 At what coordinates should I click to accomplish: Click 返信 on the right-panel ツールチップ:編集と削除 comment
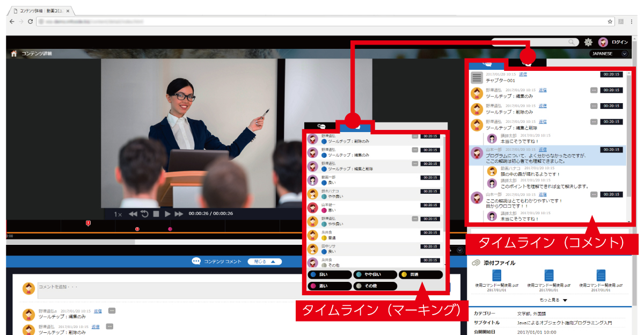543,122
